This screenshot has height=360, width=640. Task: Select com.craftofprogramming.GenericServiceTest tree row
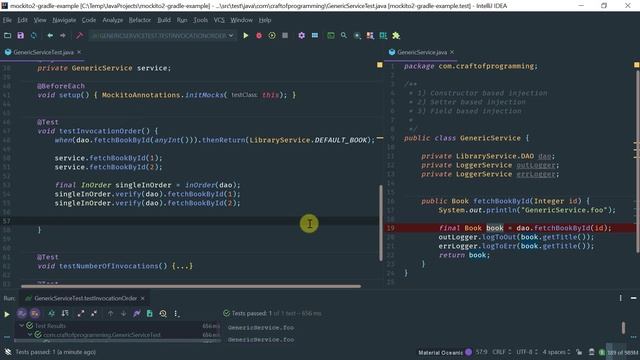point(118,335)
